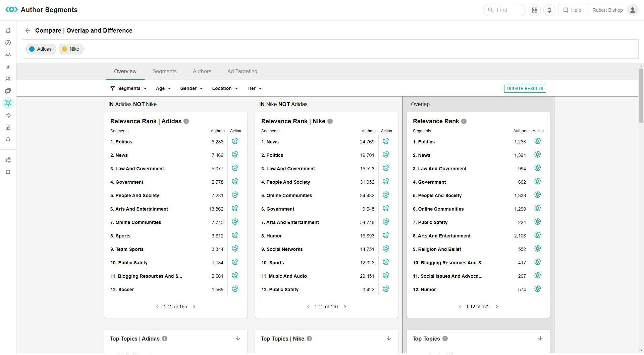Click the user avatar icon
The image size is (644, 355).
pyautogui.click(x=632, y=10)
